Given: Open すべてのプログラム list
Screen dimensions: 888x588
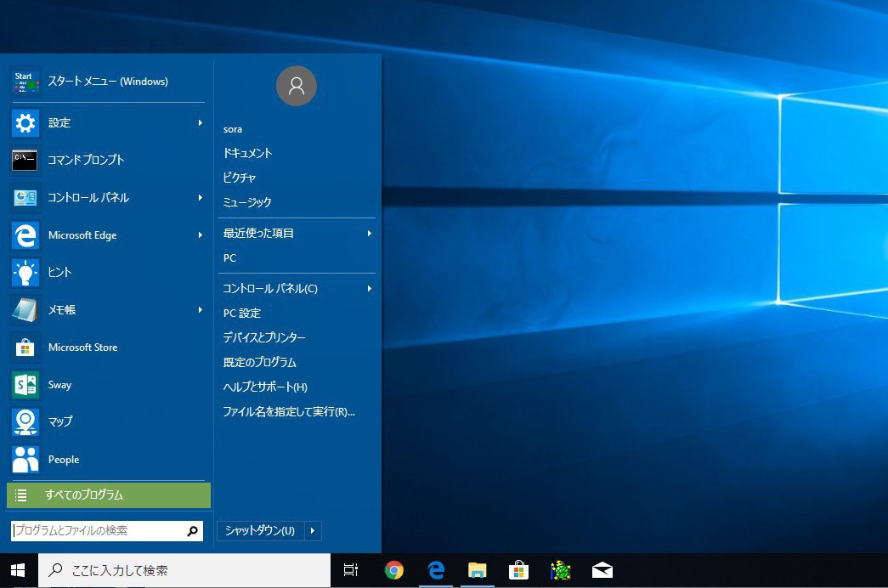Looking at the screenshot, I should (108, 495).
